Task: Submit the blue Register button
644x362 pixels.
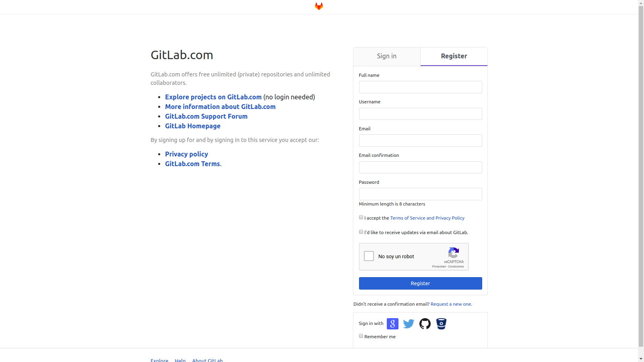Action: pos(420,283)
